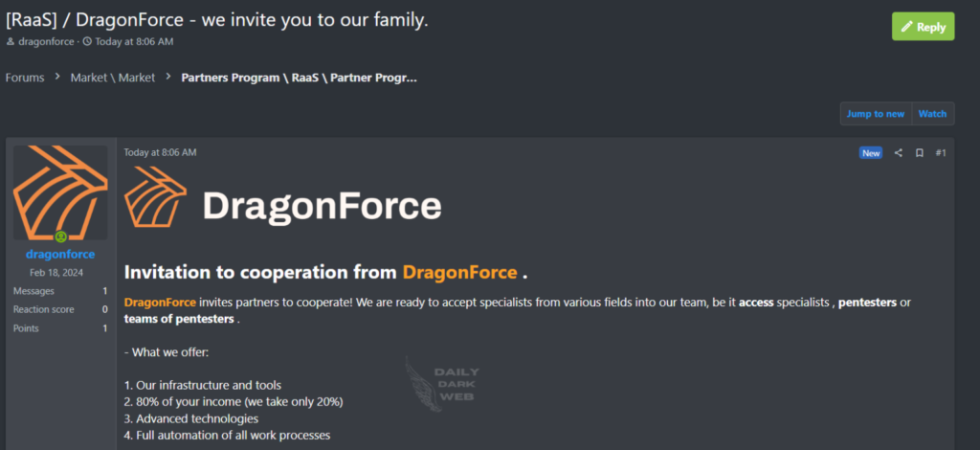Click chevron after Market \ Market breadcrumb
This screenshot has width=980, height=450.
tap(168, 78)
